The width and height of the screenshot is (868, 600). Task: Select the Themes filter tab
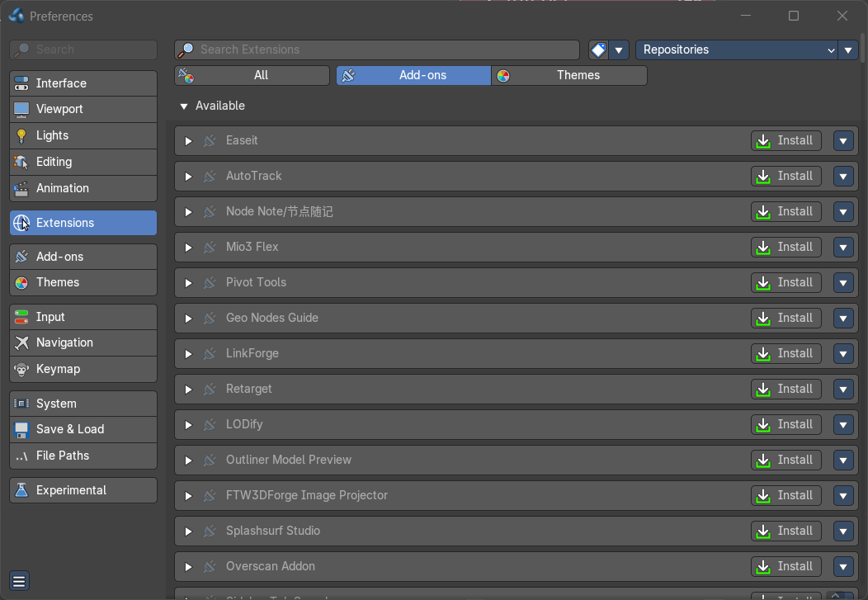(569, 75)
